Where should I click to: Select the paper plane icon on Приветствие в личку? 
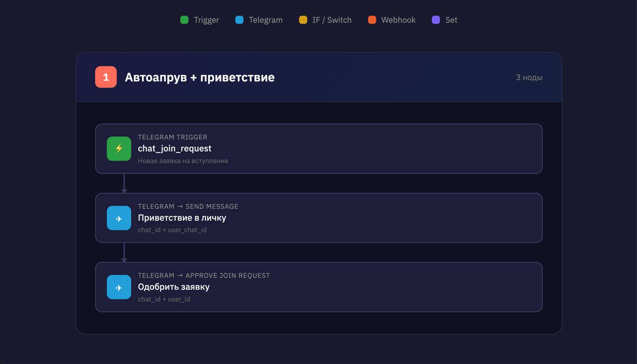(x=119, y=218)
